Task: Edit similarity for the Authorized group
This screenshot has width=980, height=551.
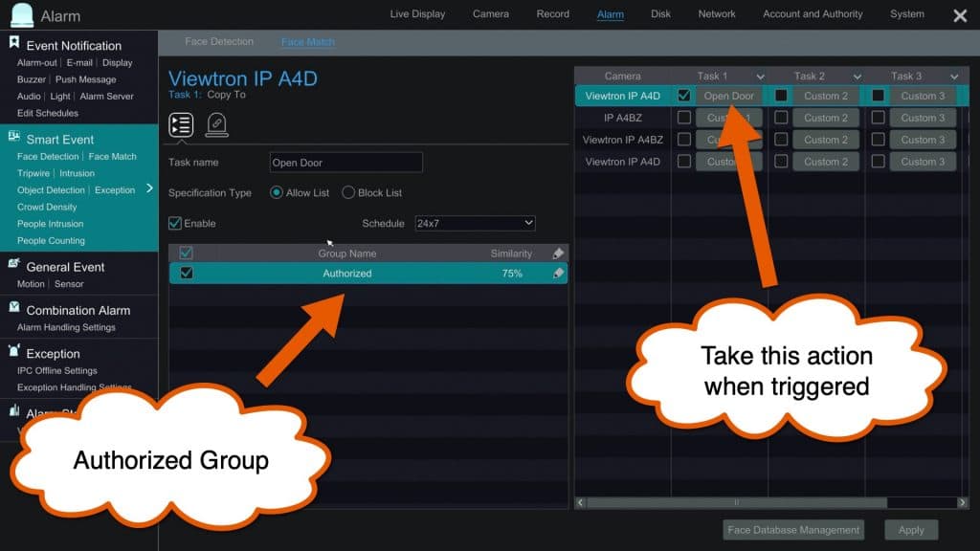Action: (558, 273)
